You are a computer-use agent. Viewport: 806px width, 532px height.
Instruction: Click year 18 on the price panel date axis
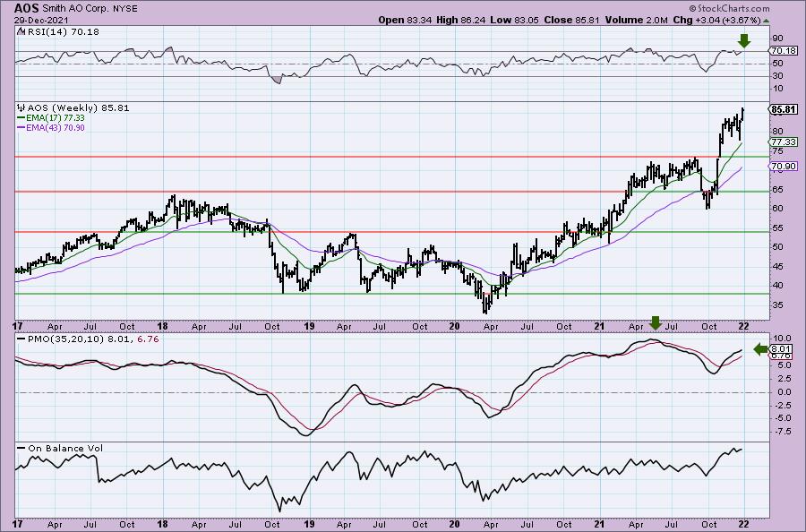click(163, 326)
